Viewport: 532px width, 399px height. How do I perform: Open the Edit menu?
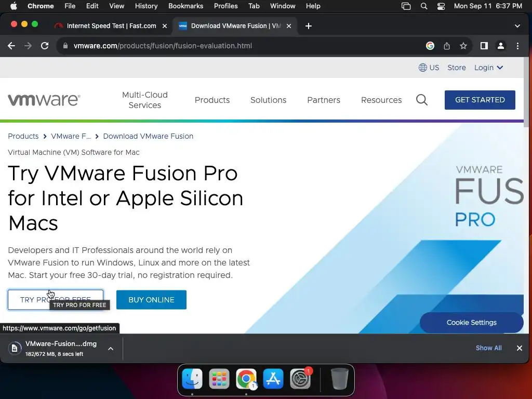click(x=92, y=6)
